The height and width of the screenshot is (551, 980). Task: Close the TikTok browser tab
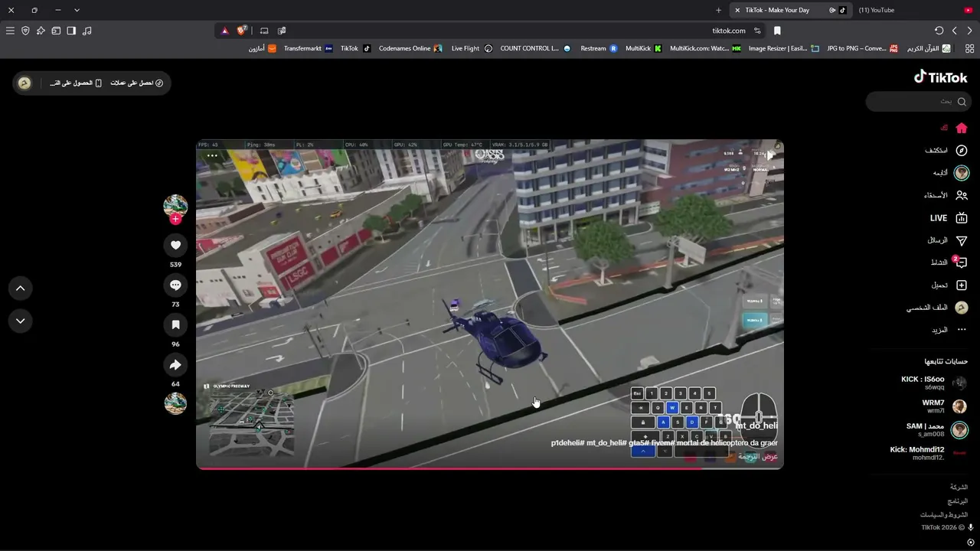[737, 10]
